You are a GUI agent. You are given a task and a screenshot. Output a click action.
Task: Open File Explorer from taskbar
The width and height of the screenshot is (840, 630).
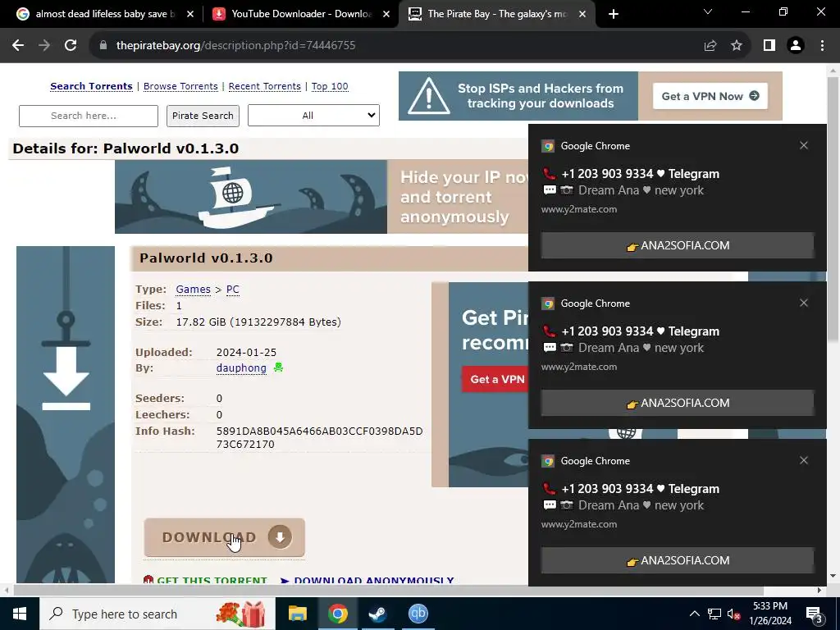click(x=297, y=614)
